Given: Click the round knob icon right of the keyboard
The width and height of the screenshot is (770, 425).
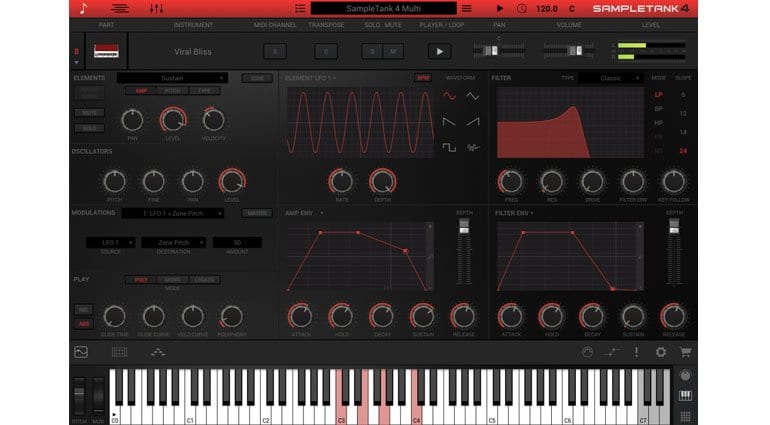Looking at the screenshot, I should click(x=685, y=376).
